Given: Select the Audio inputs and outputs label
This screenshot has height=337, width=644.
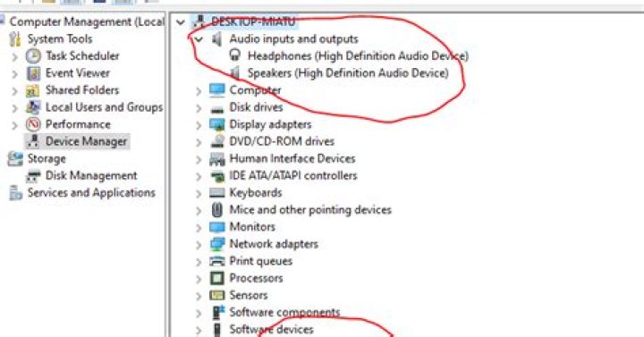Looking at the screenshot, I should (x=293, y=39).
